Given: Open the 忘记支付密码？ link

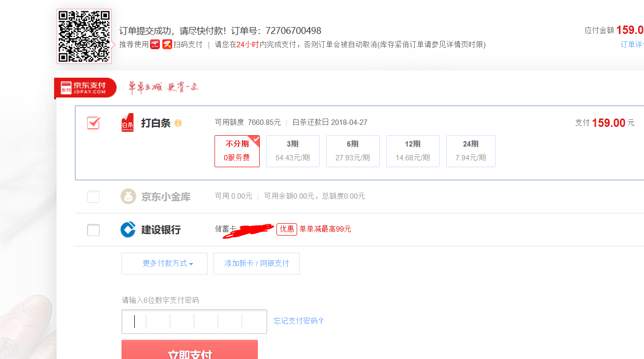Looking at the screenshot, I should (x=299, y=321).
